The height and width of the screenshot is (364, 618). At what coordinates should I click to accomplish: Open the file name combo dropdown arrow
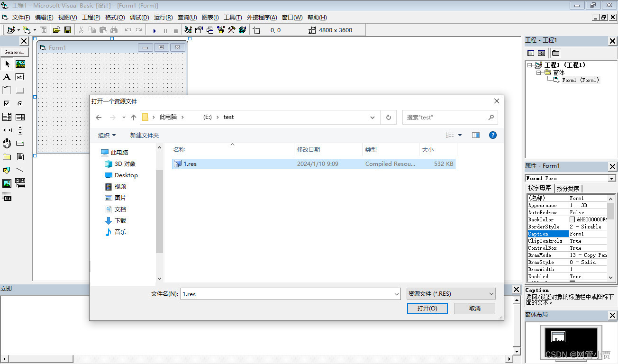tap(397, 294)
